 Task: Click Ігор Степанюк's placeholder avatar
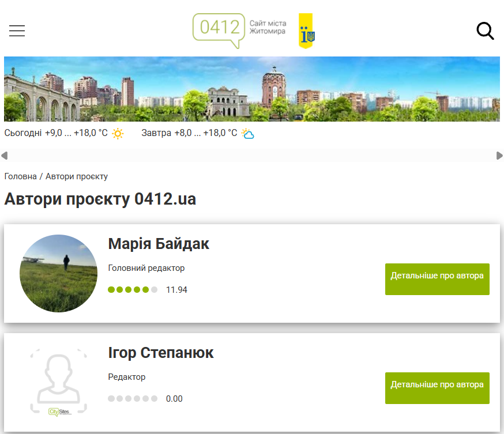pos(58,382)
